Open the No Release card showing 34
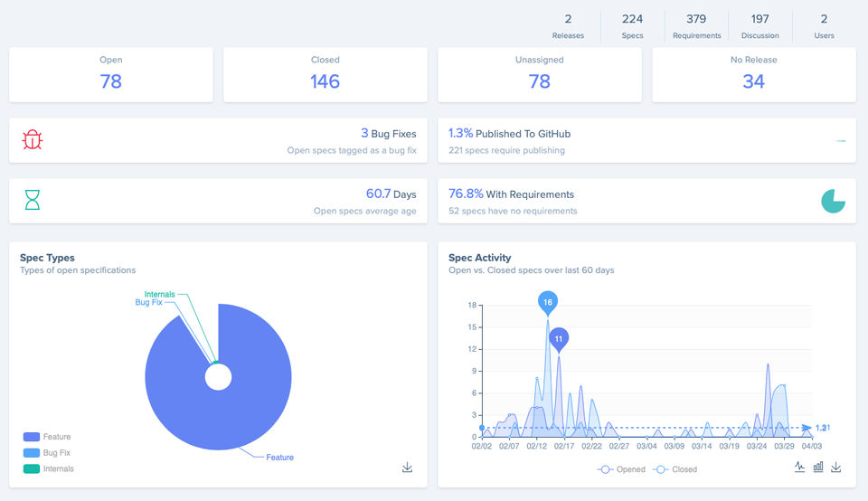 [753, 75]
